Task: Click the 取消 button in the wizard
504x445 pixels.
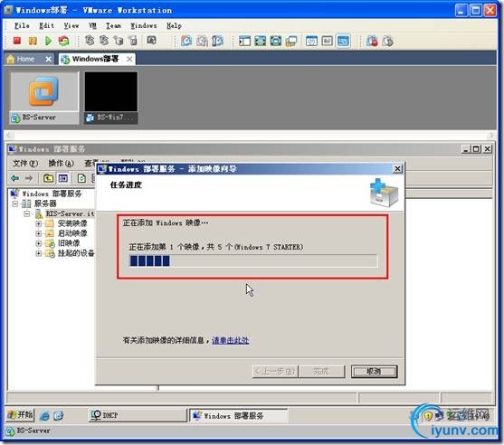Action: (374, 372)
